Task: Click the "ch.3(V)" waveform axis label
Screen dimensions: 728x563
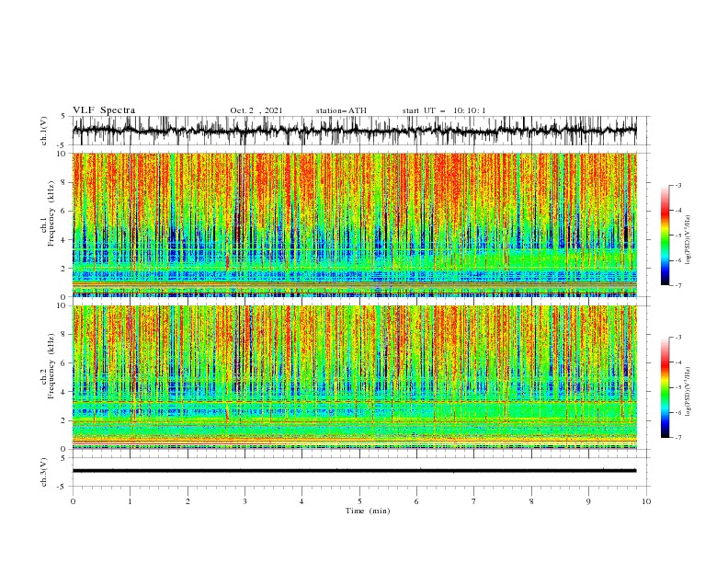Action: click(44, 472)
